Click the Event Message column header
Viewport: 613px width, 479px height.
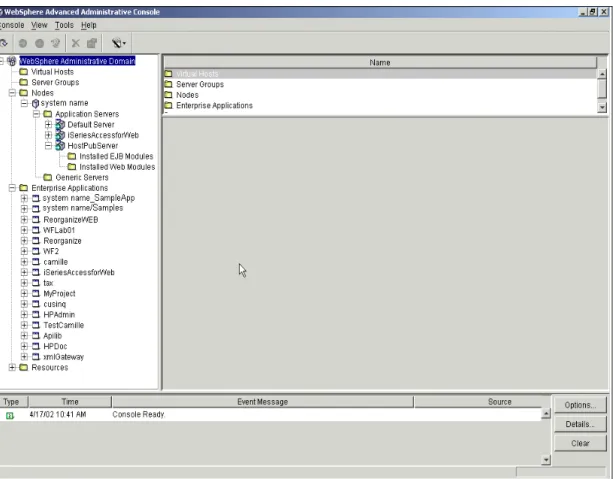[262, 402]
